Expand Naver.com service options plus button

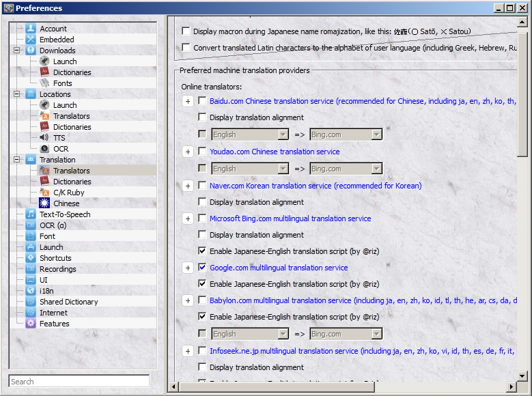tap(188, 186)
